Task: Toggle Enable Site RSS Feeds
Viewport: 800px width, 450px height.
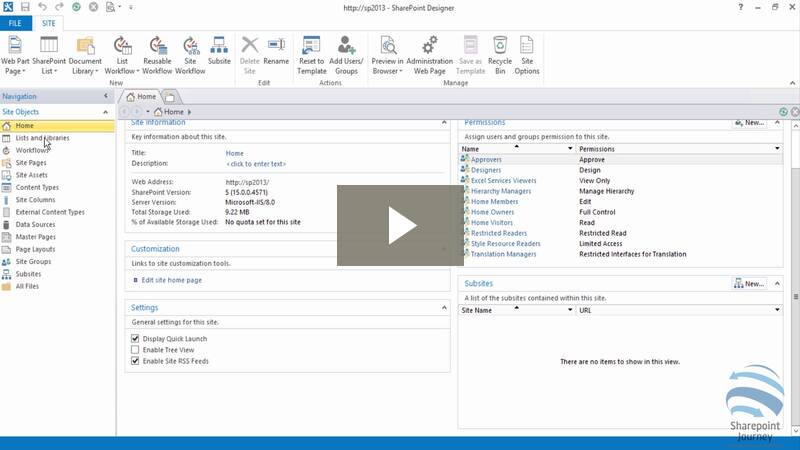Action: (135, 361)
